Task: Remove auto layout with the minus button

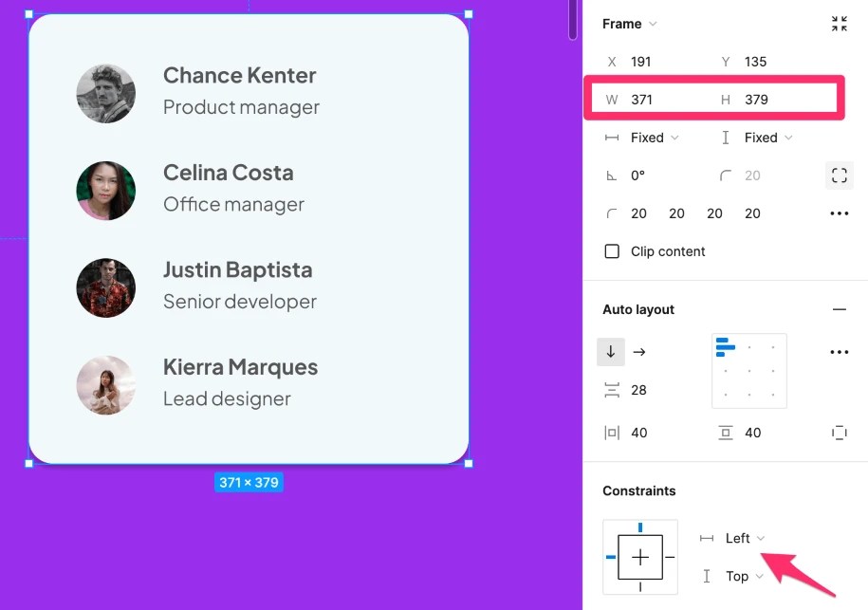Action: (x=839, y=308)
